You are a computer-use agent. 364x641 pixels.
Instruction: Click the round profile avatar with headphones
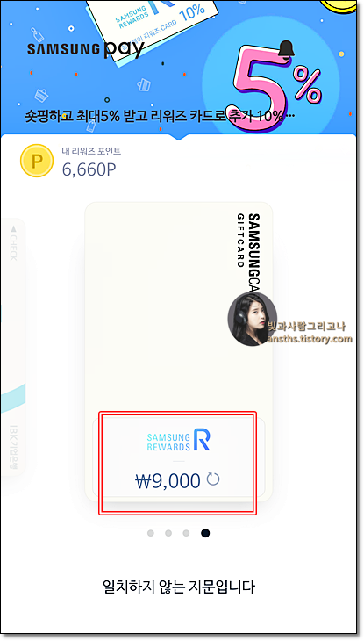(x=252, y=320)
